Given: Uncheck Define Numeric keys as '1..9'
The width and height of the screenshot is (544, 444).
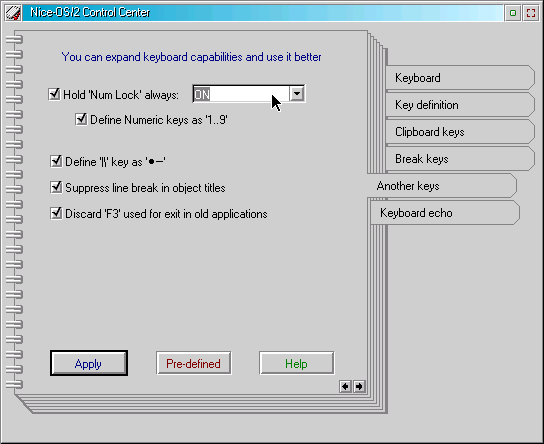Looking at the screenshot, I should [81, 120].
